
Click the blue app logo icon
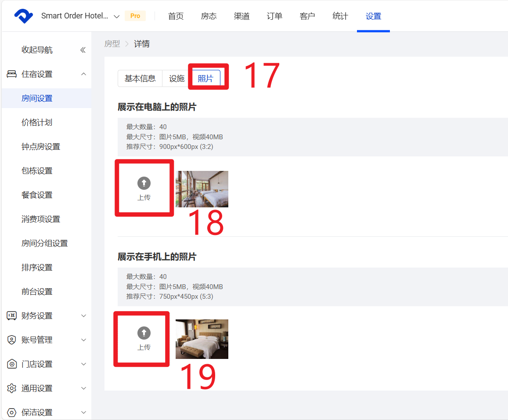tap(23, 16)
